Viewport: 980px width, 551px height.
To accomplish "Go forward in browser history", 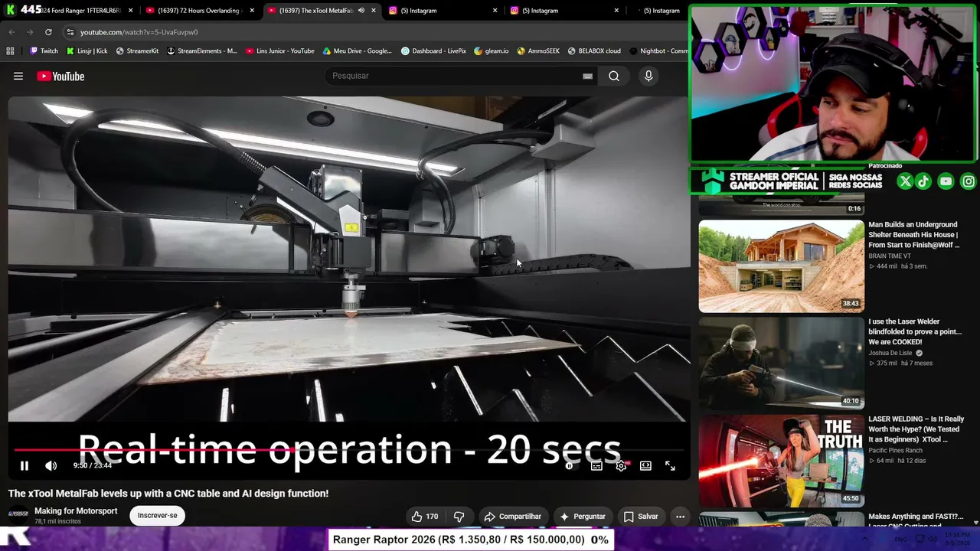I will (30, 32).
